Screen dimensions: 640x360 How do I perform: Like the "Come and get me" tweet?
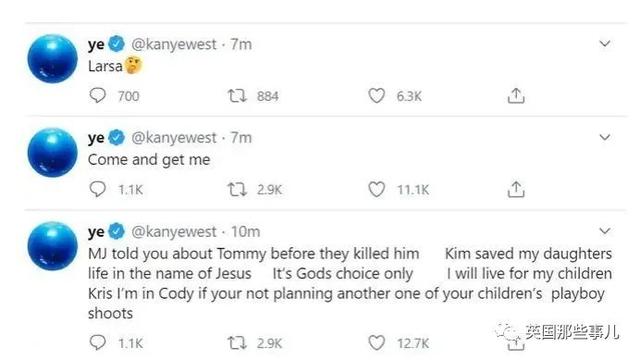pyautogui.click(x=376, y=190)
